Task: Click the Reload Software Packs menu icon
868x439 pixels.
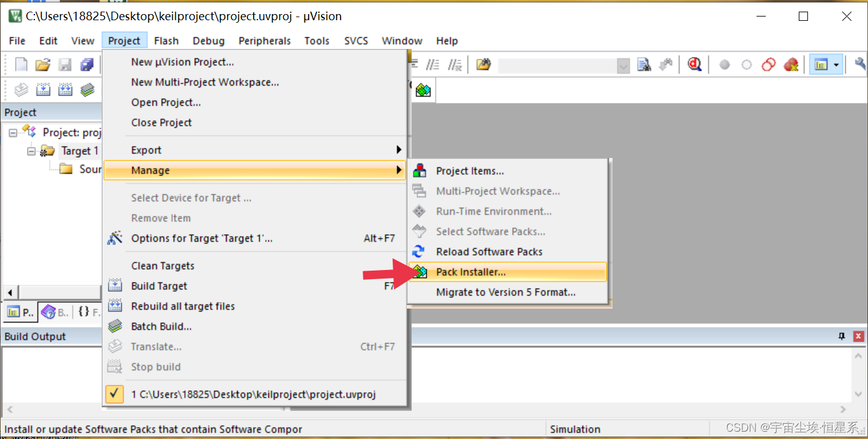Action: (x=419, y=252)
